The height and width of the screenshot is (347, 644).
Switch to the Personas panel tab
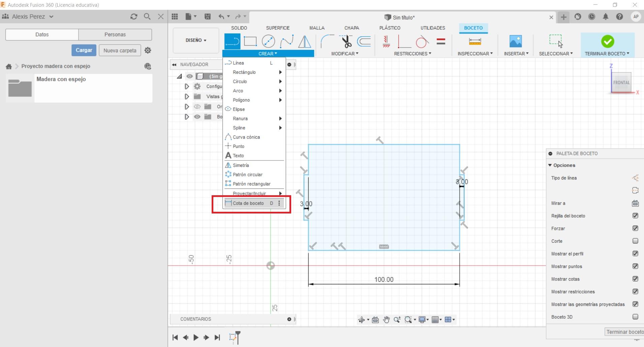pyautogui.click(x=115, y=34)
